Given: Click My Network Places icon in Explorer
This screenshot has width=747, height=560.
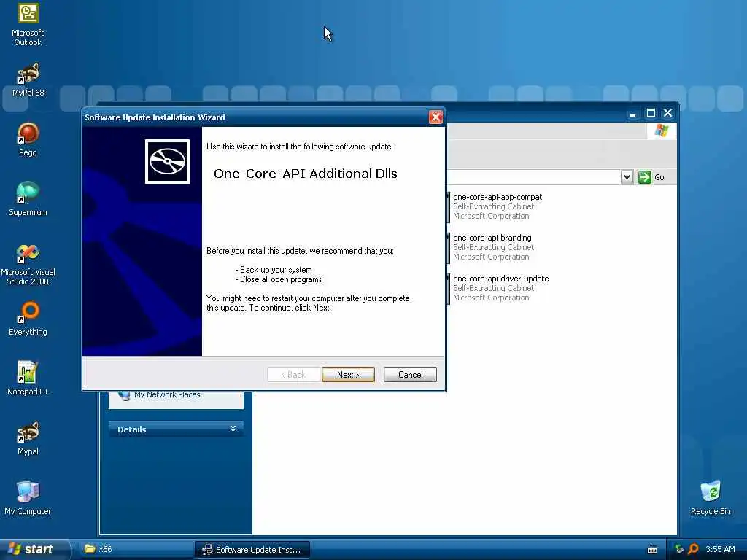Looking at the screenshot, I should pos(124,395).
